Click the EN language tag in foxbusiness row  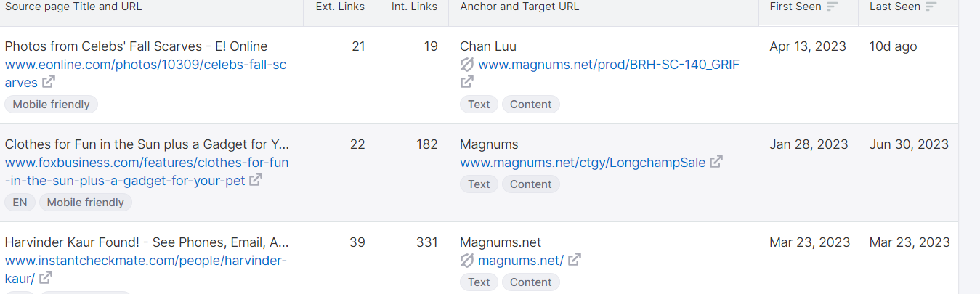pyautogui.click(x=20, y=203)
